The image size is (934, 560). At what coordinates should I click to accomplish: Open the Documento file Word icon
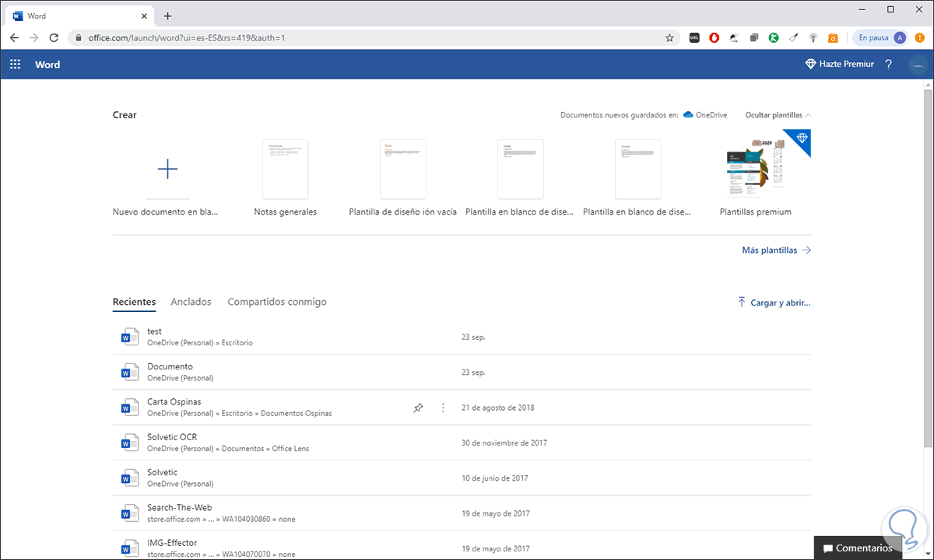pyautogui.click(x=129, y=372)
